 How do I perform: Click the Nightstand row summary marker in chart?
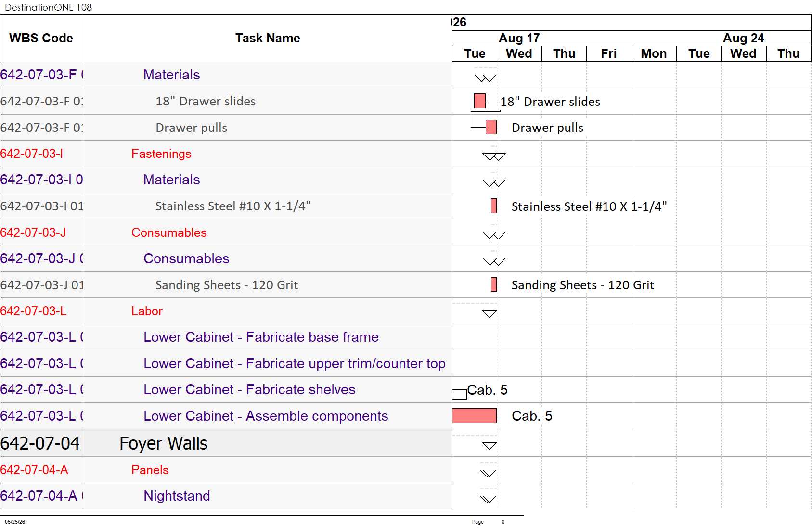pyautogui.click(x=488, y=499)
